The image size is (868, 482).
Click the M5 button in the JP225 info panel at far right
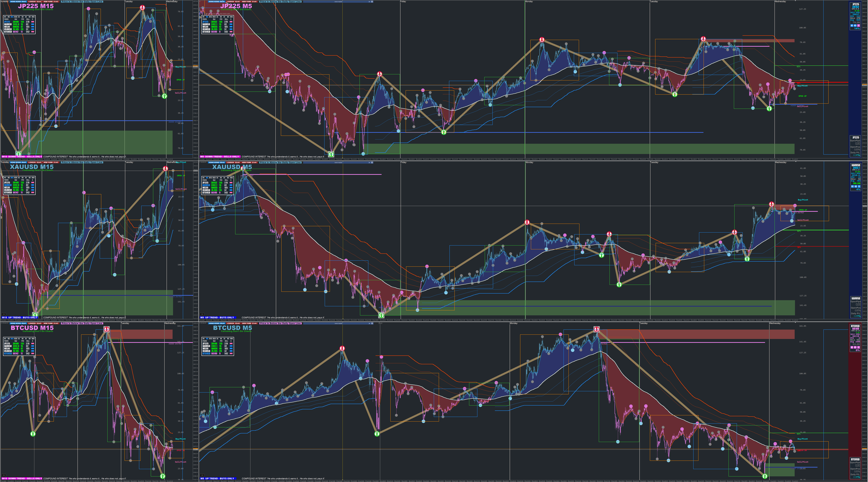[x=855, y=26]
